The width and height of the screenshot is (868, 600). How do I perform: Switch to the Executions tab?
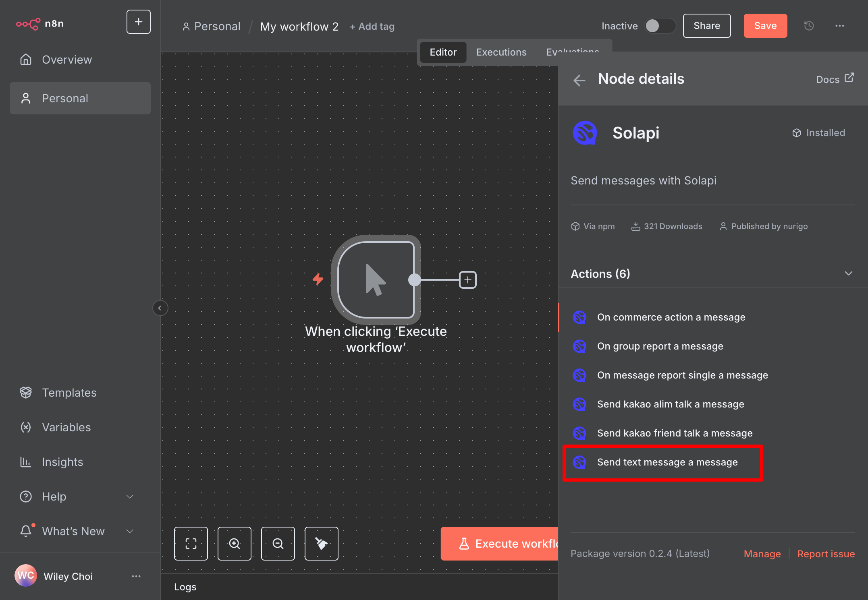[x=501, y=52]
